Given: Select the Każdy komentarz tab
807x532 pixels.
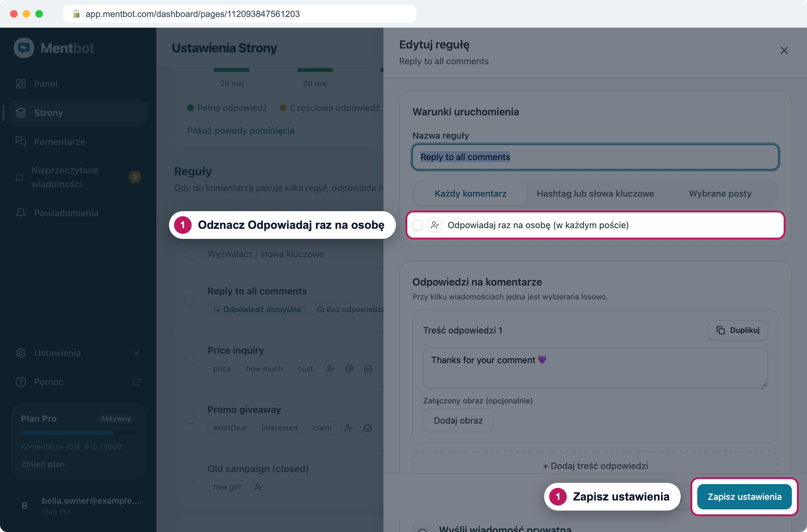Looking at the screenshot, I should [x=470, y=194].
